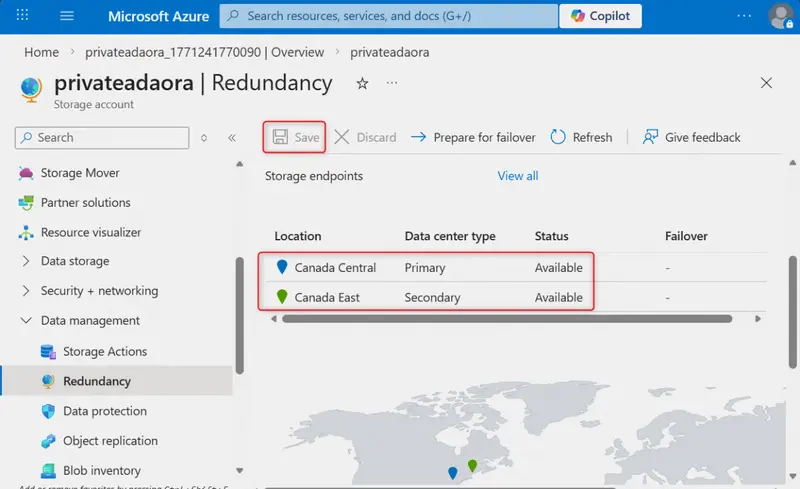The height and width of the screenshot is (489, 800).
Task: Collapse the sidebar with double chevron
Action: (232, 138)
